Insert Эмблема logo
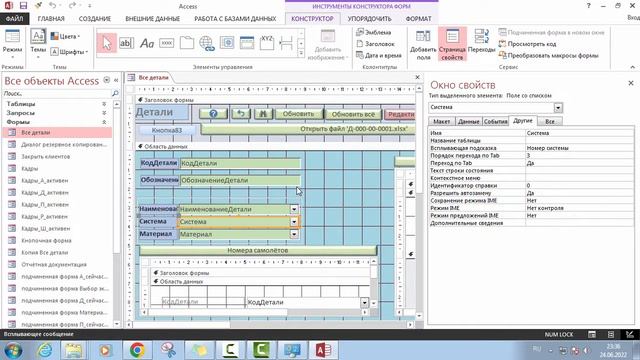 click(x=373, y=32)
